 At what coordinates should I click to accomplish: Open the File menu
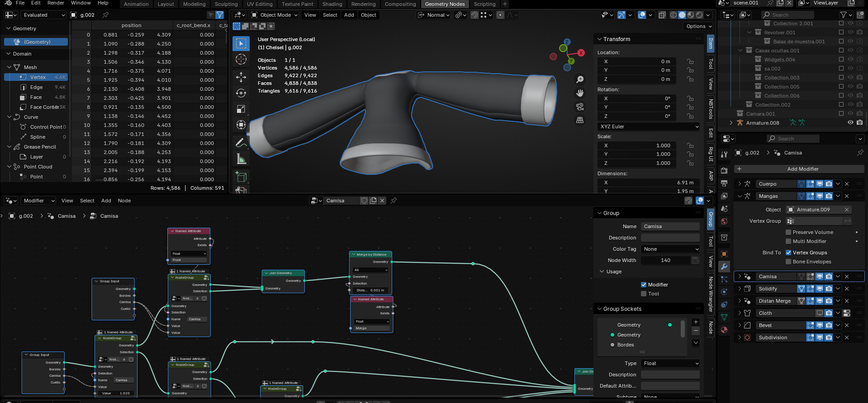tap(20, 3)
